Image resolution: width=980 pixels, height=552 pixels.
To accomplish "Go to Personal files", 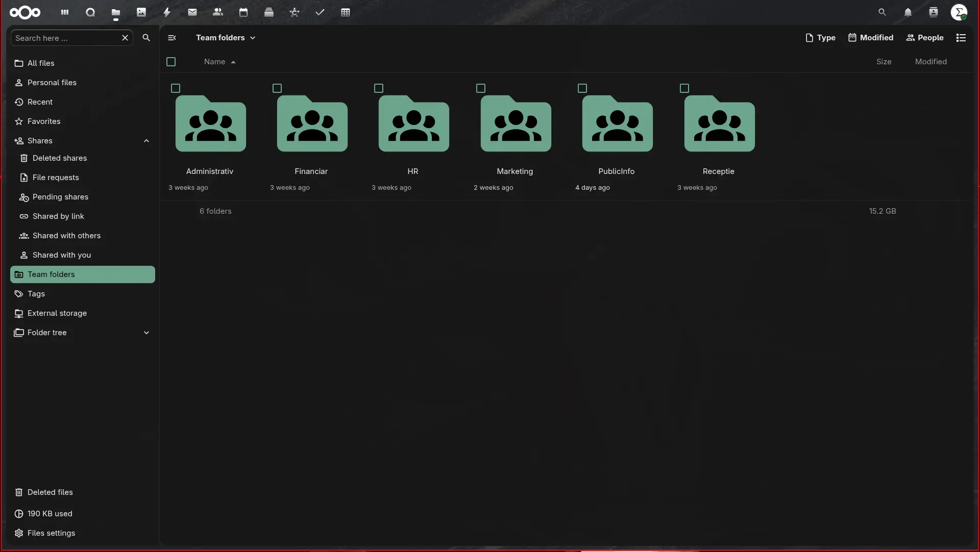I will click(x=83, y=83).
